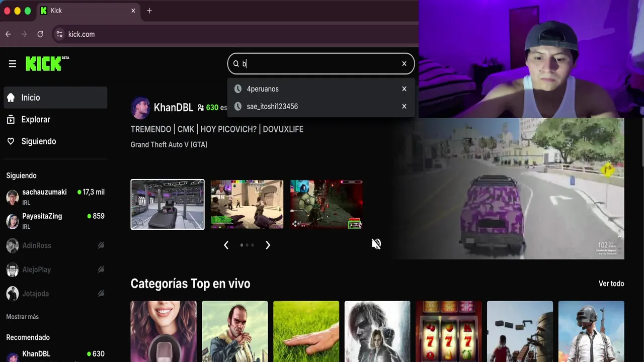This screenshot has height=362, width=644.
Task: Click the Explorar icon in sidebar
Action: click(11, 119)
